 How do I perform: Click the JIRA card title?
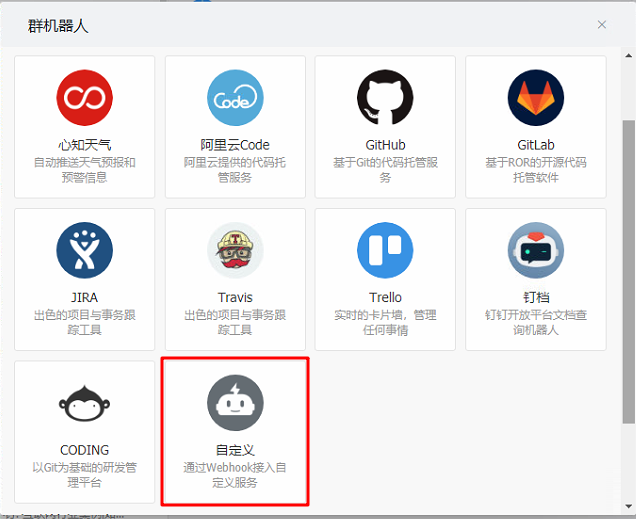[84, 298]
